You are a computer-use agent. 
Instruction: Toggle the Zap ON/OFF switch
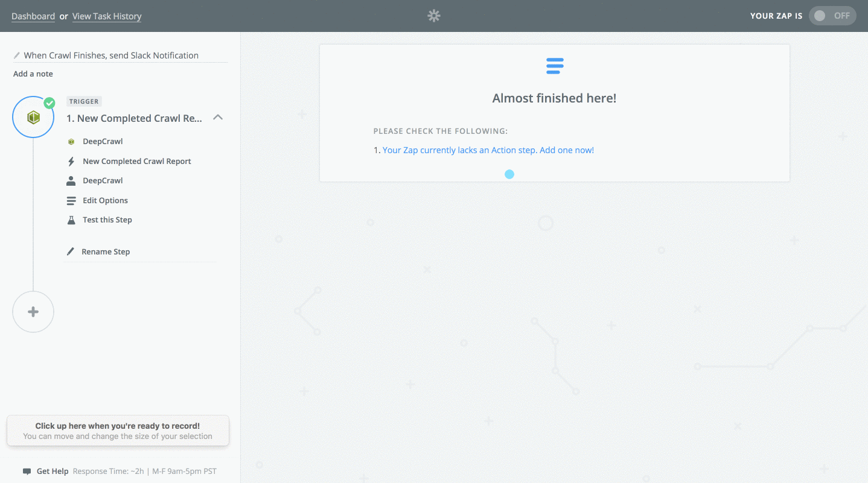(x=832, y=16)
